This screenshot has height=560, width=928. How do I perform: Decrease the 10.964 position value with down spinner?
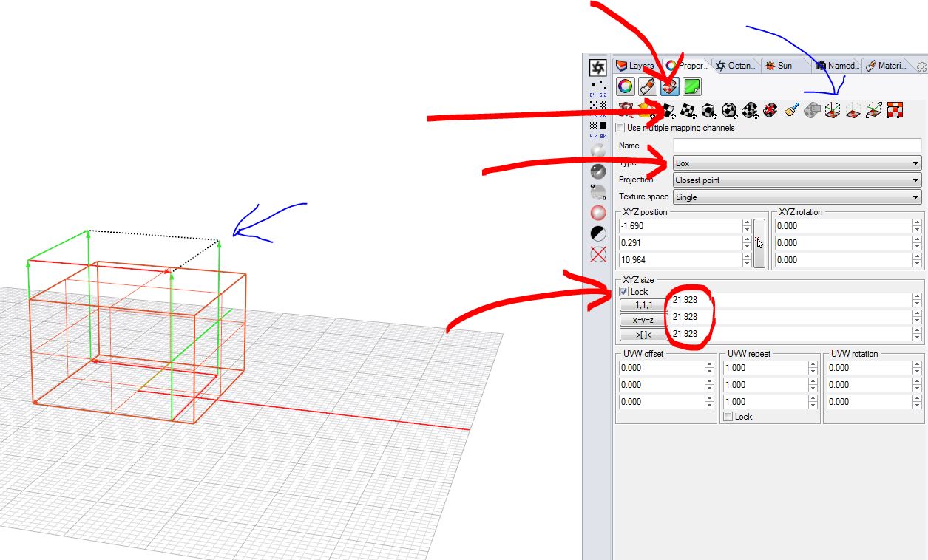[748, 264]
